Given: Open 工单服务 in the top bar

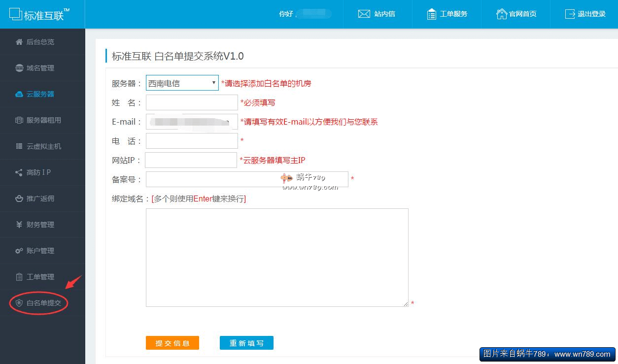Looking at the screenshot, I should pos(447,14).
